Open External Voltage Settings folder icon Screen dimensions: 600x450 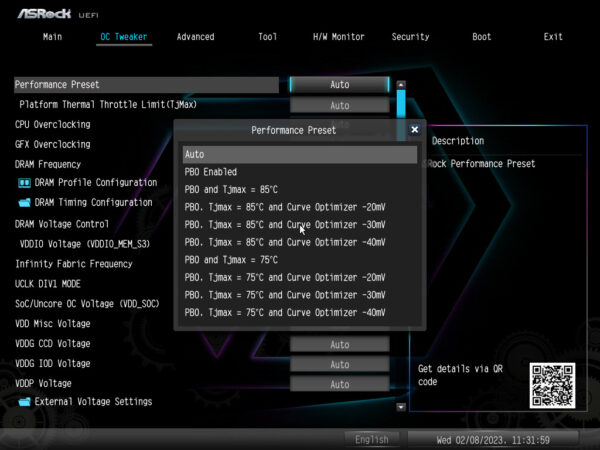[25, 402]
